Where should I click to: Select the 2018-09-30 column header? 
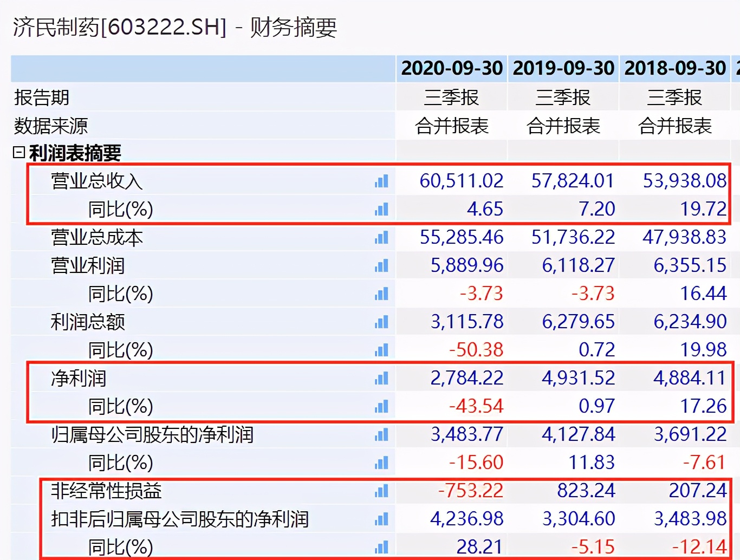tap(675, 68)
